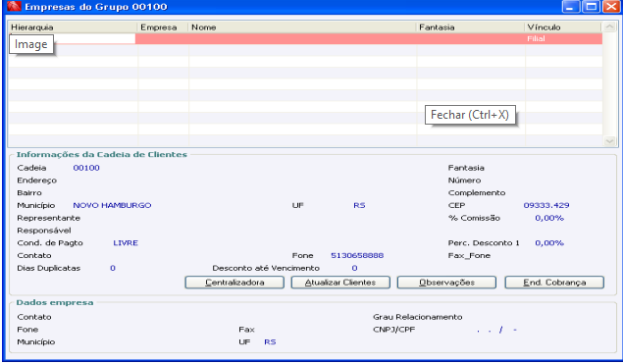Viewport: 623px width, 364px height.
Task: Maximize the Empresas do Grupo window
Action: point(591,6)
